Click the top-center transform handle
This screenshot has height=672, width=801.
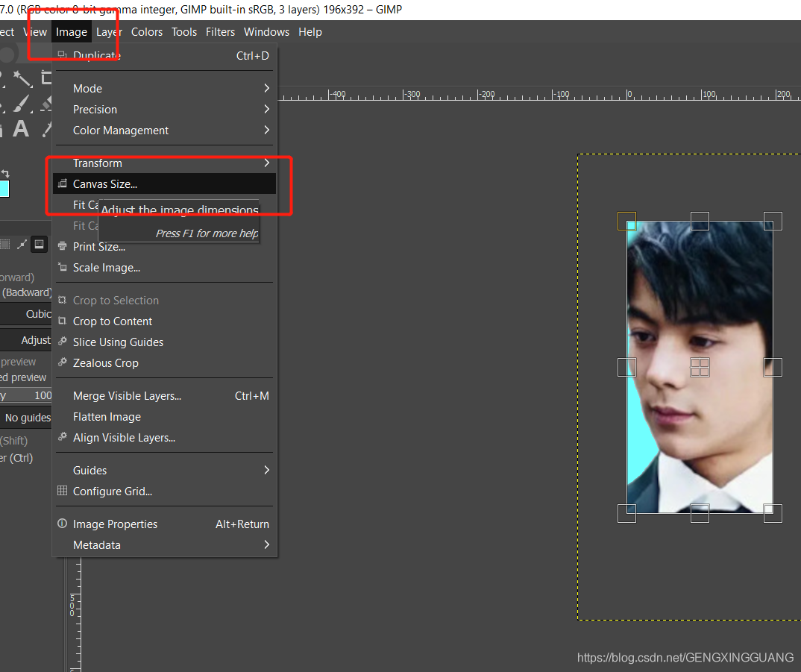pyautogui.click(x=700, y=222)
